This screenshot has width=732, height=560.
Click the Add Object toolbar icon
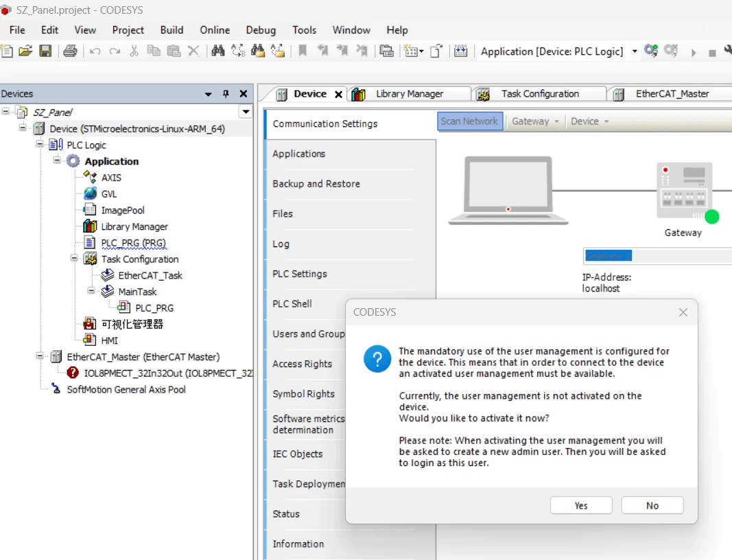413,51
